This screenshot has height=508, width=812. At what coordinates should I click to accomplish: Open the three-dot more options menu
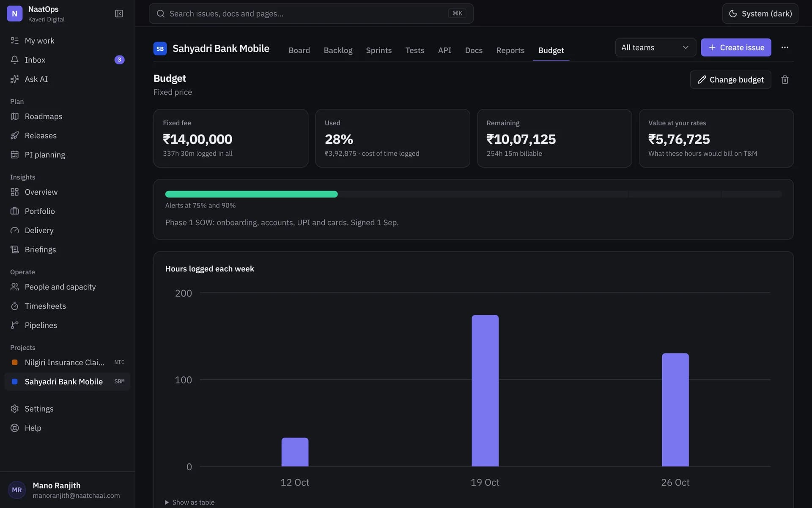pos(785,47)
